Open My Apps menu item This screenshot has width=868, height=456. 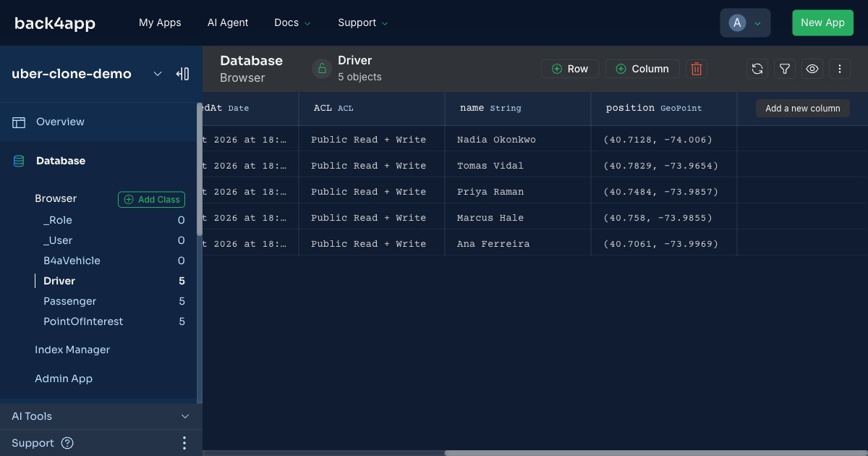pos(160,22)
